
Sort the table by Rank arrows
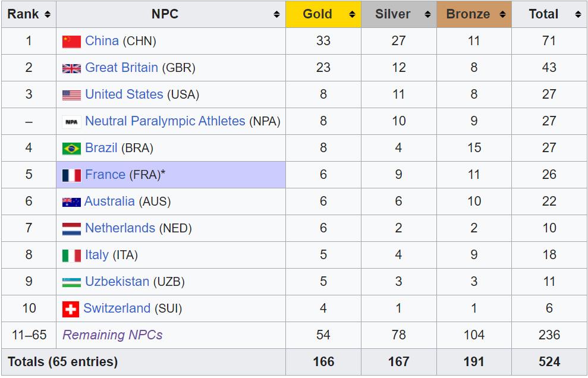pos(47,14)
